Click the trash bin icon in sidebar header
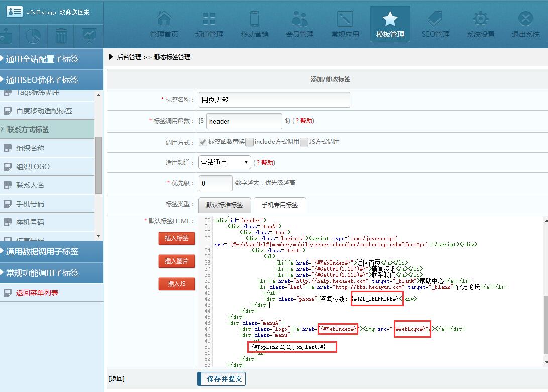 61,36
